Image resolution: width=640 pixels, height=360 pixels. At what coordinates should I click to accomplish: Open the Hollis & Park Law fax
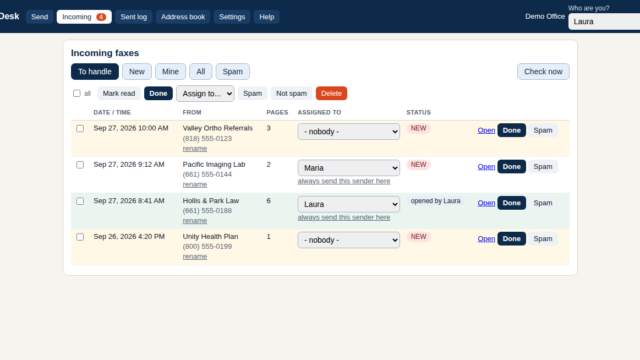[x=486, y=203]
